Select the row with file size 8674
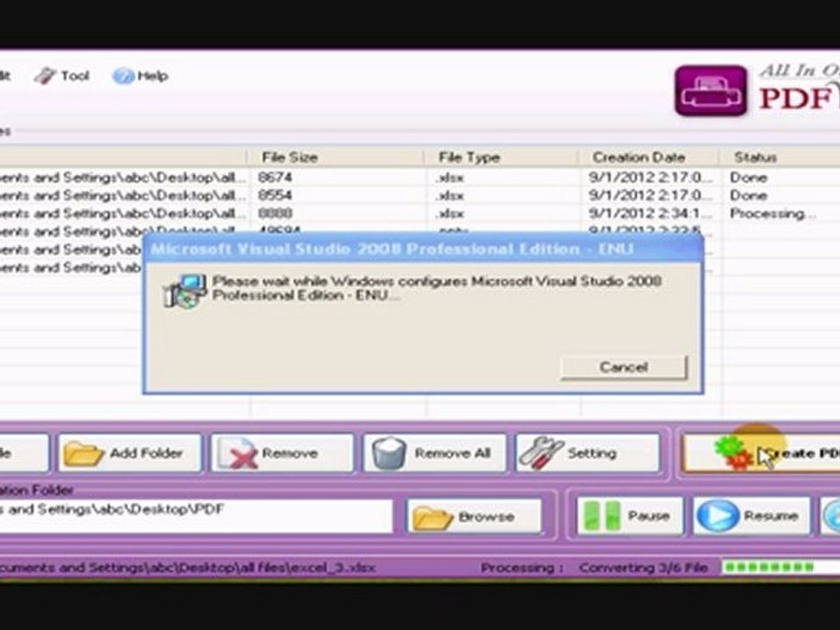 coord(420,178)
